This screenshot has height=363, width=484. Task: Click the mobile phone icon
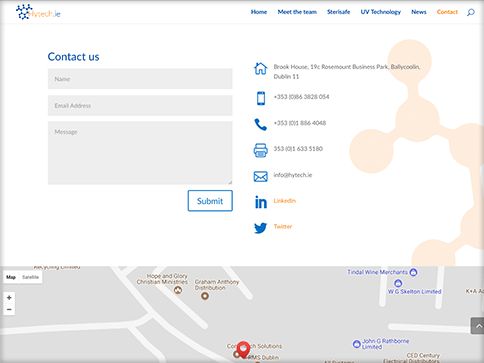(x=261, y=98)
